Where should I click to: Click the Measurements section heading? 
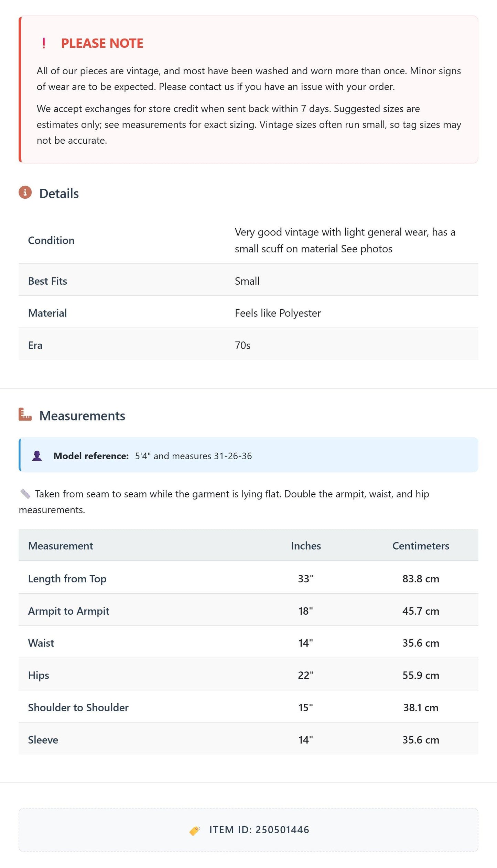(x=82, y=416)
